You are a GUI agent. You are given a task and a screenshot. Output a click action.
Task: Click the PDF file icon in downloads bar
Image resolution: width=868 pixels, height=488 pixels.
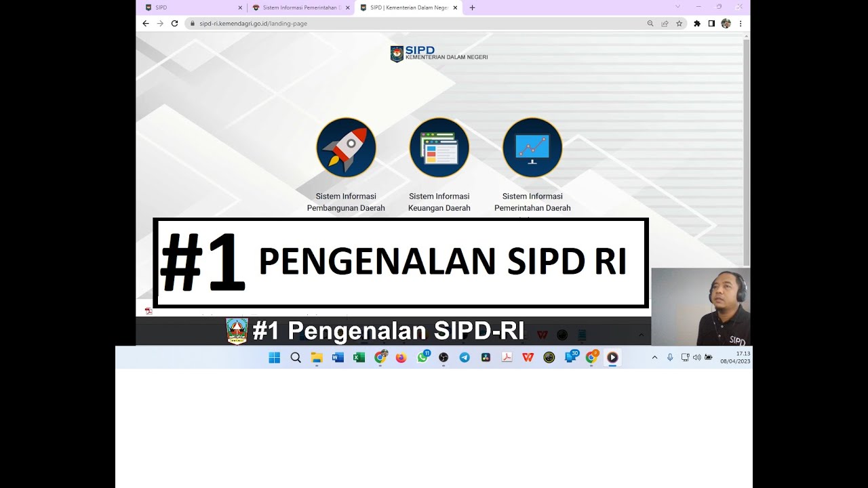coord(149,311)
